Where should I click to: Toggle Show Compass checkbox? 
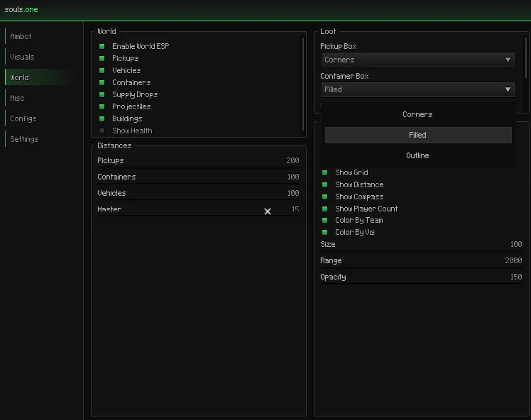tap(324, 197)
